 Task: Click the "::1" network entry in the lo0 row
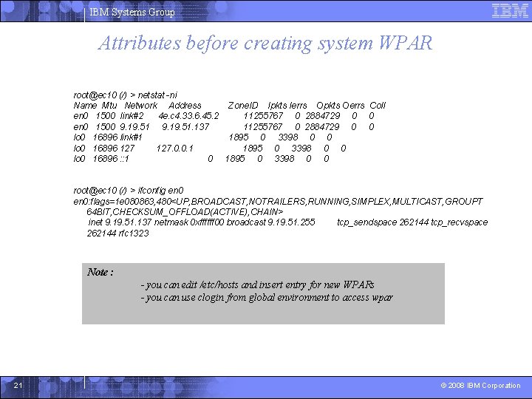(x=124, y=159)
